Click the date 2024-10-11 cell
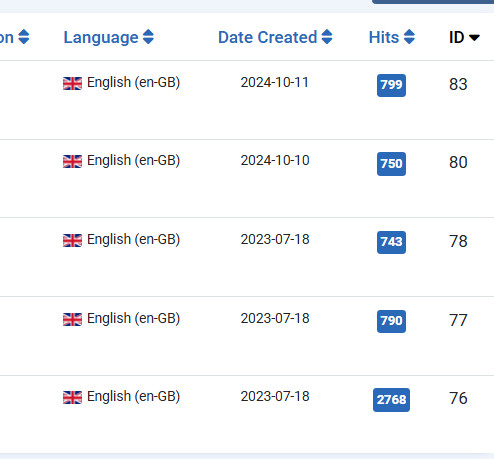 point(275,82)
